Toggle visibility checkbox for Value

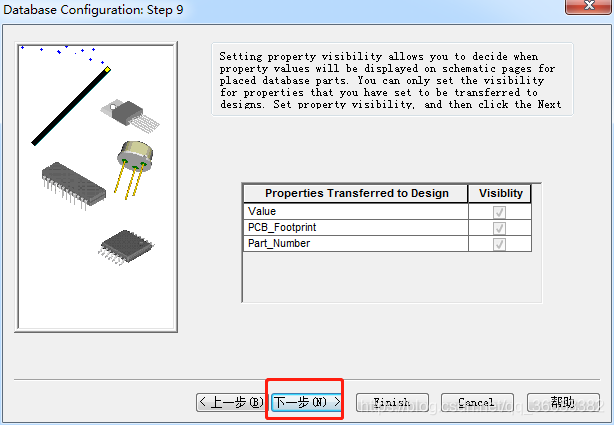click(499, 211)
